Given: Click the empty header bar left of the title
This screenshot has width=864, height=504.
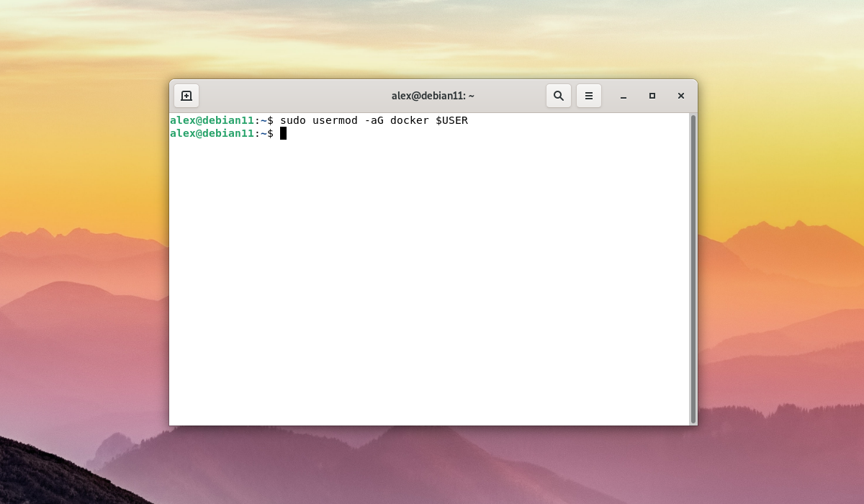Looking at the screenshot, I should (288, 96).
